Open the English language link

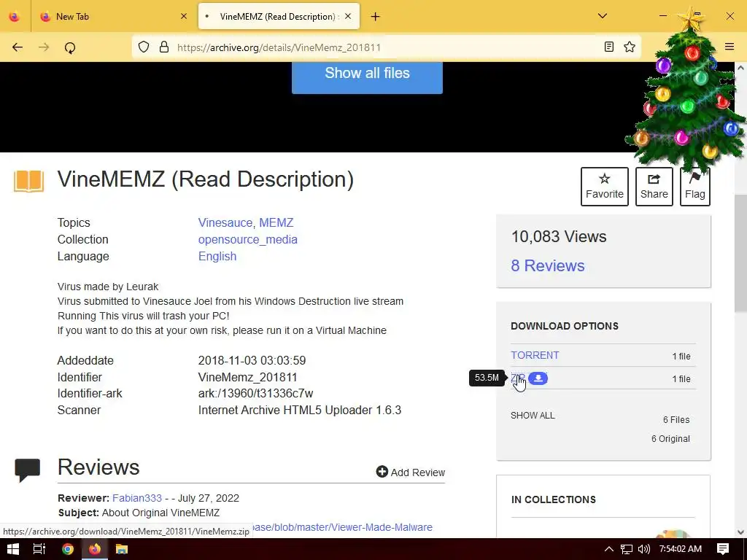click(x=217, y=256)
